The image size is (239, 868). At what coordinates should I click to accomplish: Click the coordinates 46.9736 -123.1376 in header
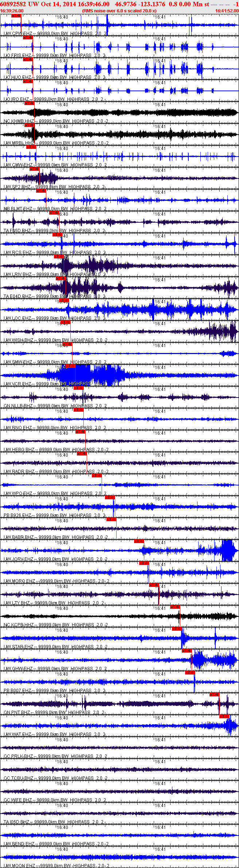[140, 4]
